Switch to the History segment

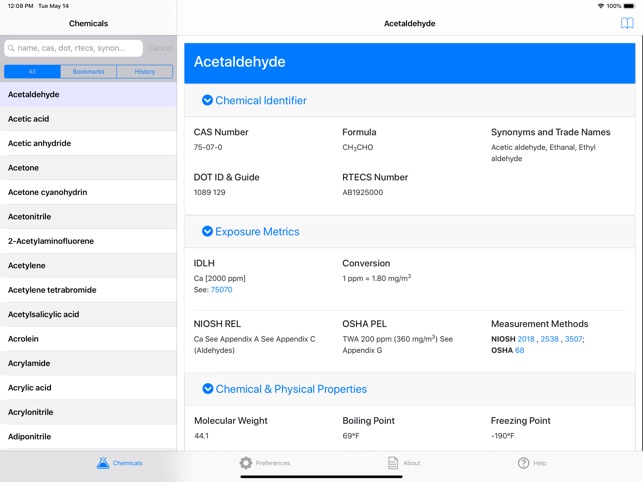pos(145,72)
